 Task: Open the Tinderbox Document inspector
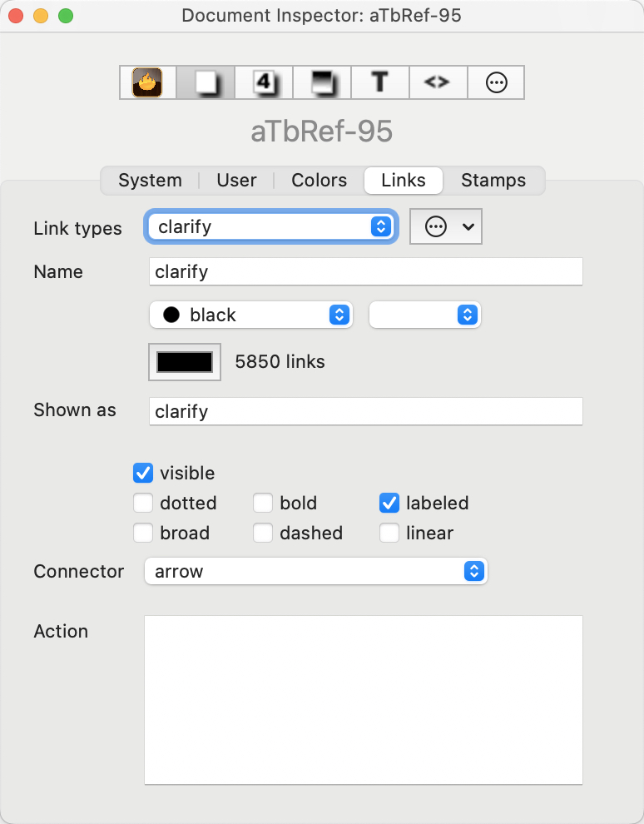click(146, 82)
